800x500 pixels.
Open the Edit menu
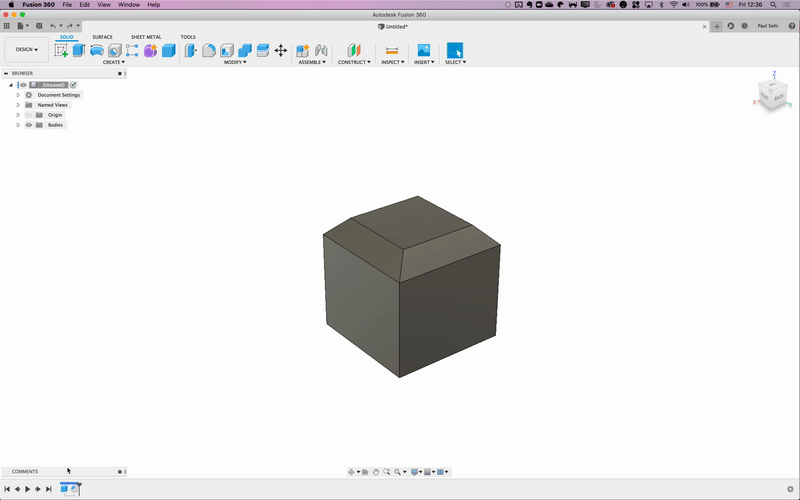coord(85,5)
